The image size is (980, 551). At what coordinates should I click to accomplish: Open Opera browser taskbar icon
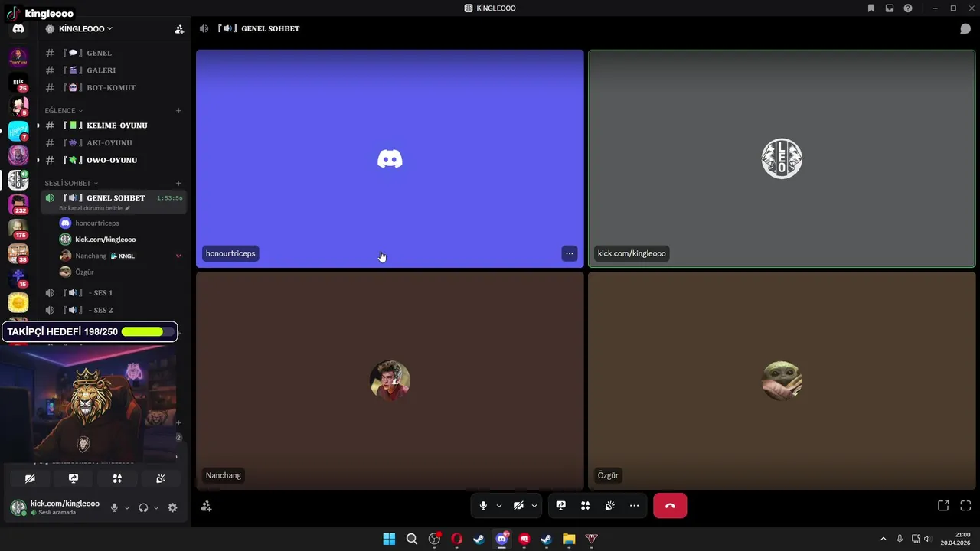pos(457,539)
